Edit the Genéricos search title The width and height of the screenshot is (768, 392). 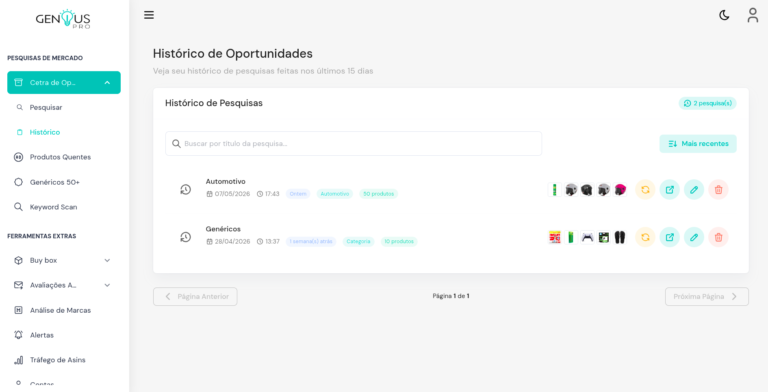[694, 237]
